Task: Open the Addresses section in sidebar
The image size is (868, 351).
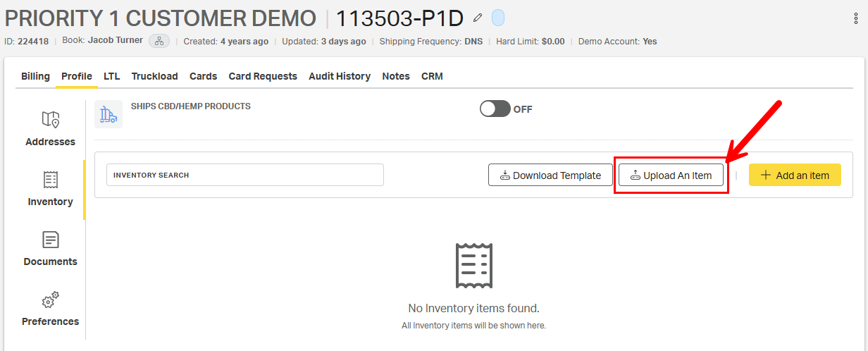Action: pos(50,128)
